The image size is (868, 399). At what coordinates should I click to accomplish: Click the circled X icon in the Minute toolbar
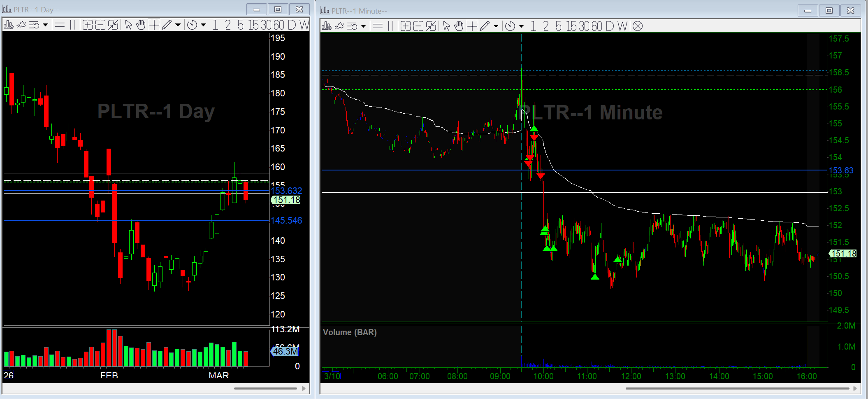click(x=638, y=26)
